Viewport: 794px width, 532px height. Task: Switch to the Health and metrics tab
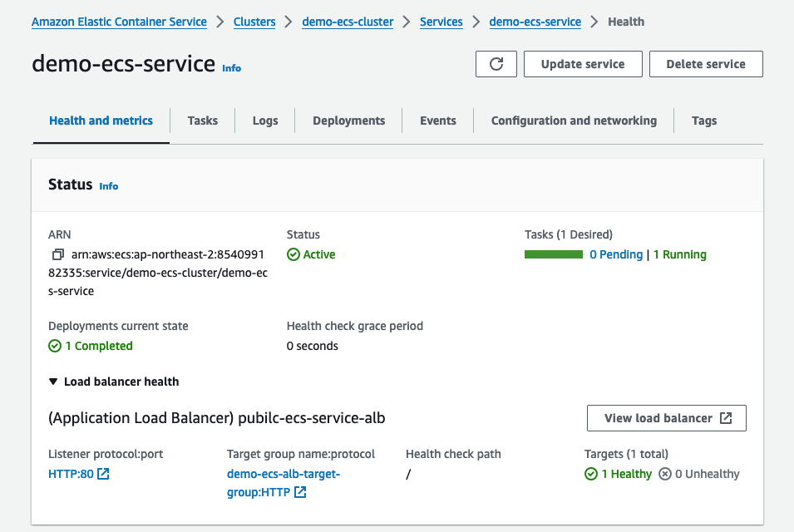click(101, 121)
